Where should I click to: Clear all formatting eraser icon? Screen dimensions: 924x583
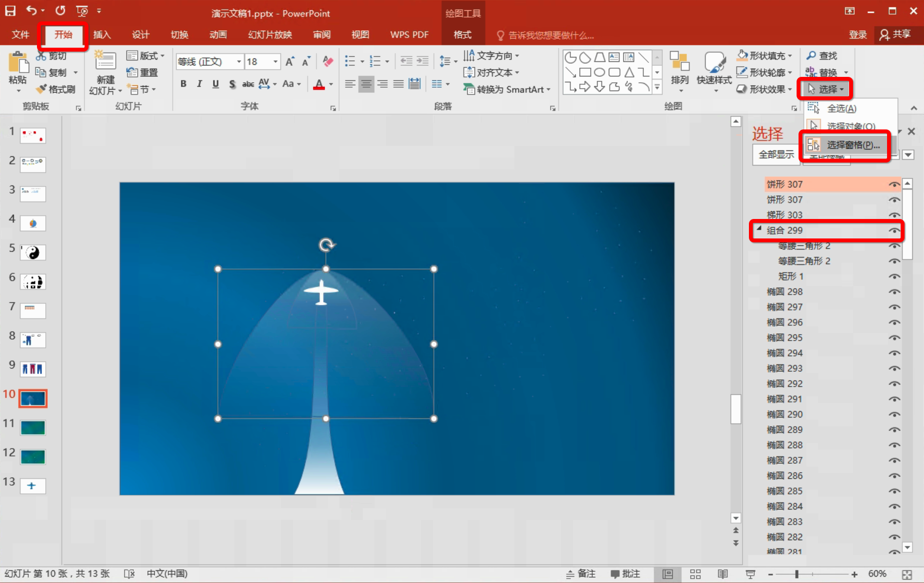(328, 62)
